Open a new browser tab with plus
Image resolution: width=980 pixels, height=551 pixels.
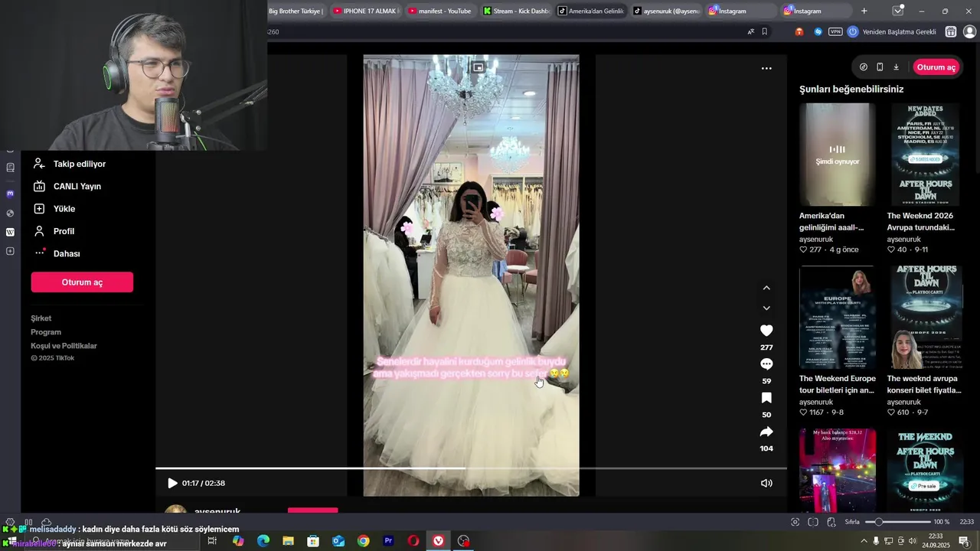point(864,11)
